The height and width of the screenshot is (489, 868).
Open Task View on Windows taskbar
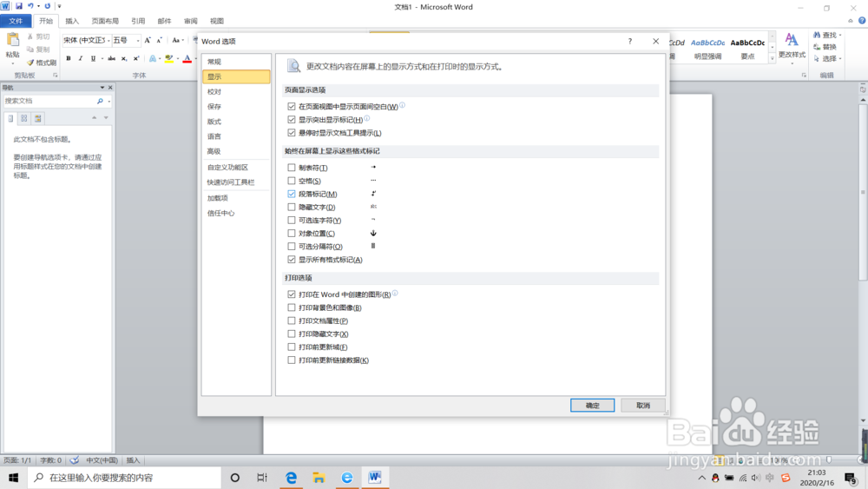262,478
